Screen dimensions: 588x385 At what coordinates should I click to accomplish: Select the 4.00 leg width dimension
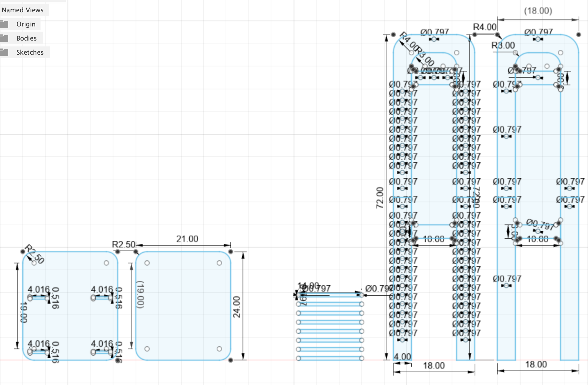pos(402,357)
